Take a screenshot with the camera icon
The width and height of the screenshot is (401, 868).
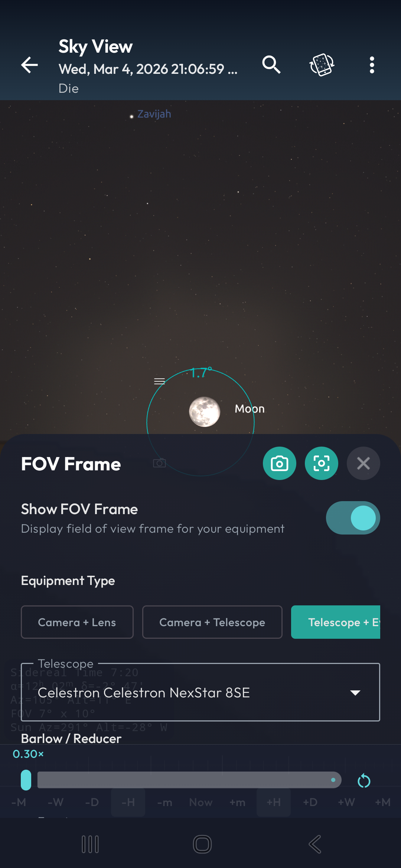[x=279, y=463]
